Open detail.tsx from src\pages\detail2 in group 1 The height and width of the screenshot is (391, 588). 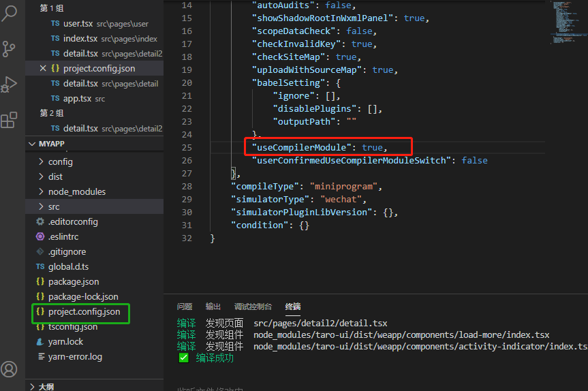[x=95, y=54]
